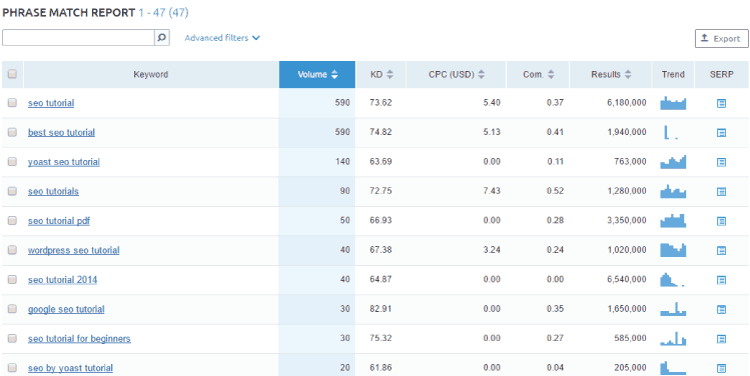Image resolution: width=750 pixels, height=376 pixels.
Task: Open SERP snapshot for seo tutorials
Action: (721, 192)
